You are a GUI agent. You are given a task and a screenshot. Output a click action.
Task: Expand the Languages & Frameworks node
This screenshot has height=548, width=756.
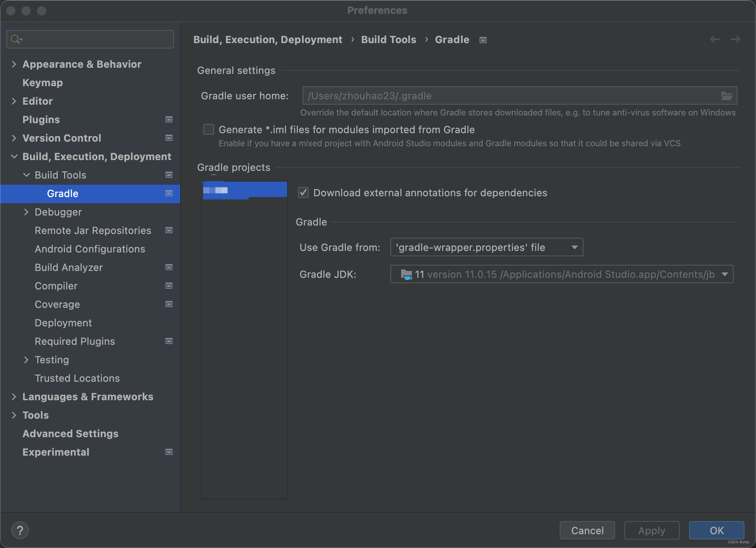click(x=14, y=397)
